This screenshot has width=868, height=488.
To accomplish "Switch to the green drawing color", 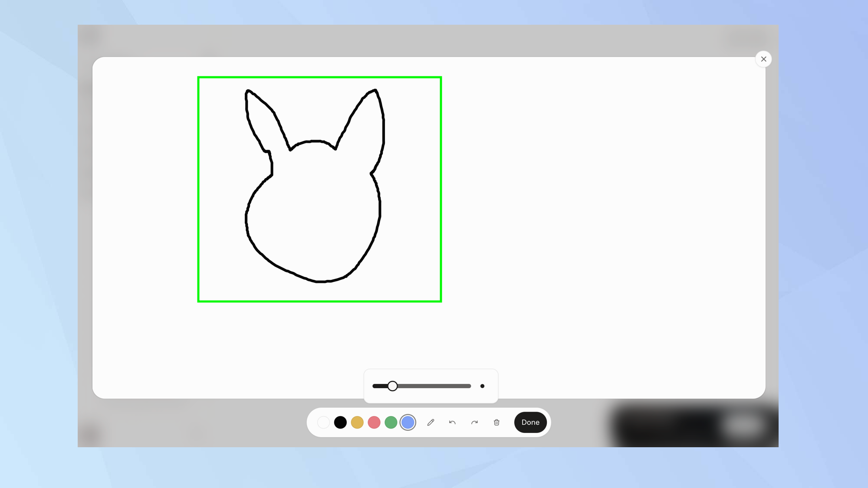I will pyautogui.click(x=391, y=422).
